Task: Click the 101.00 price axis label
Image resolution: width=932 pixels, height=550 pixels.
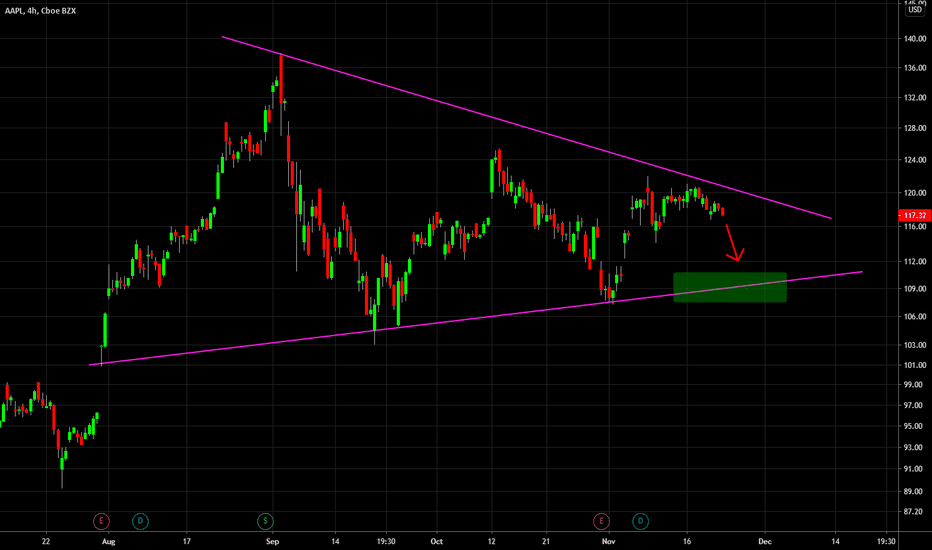Action: [x=915, y=365]
